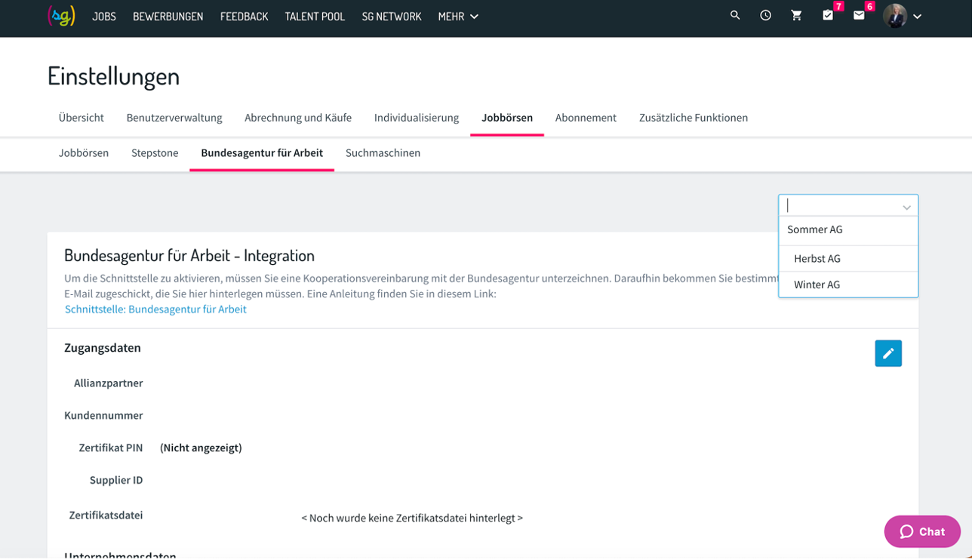Image resolution: width=975 pixels, height=560 pixels.
Task: Select the Stepstone sub-tab
Action: [x=155, y=153]
